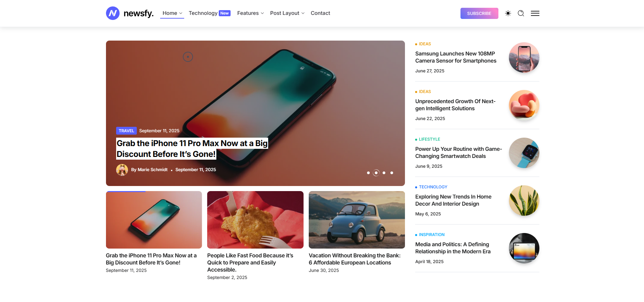Screen dimensions: 644x302
Task: Select the active second slider dot
Action: [376, 173]
